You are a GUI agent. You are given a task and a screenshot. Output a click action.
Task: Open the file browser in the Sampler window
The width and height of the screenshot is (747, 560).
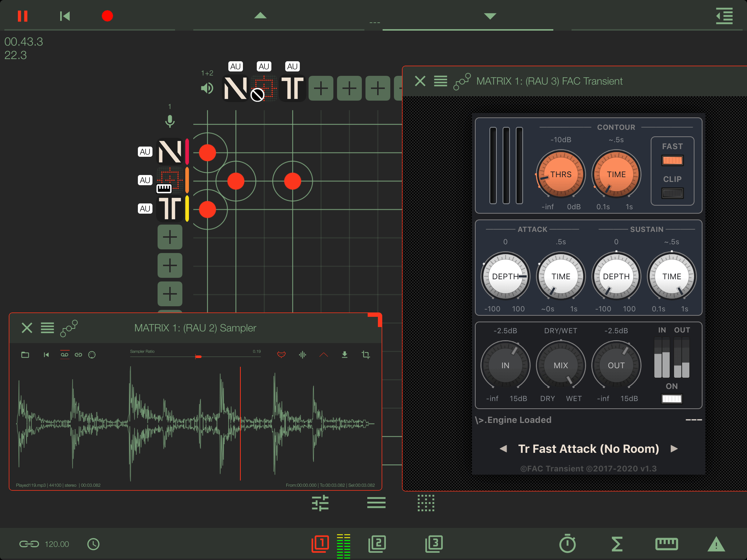coord(25,354)
